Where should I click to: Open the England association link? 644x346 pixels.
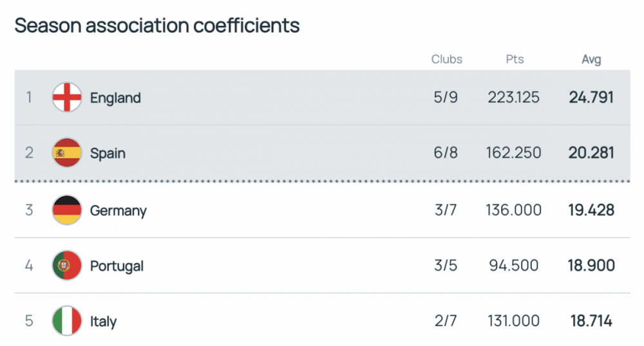point(115,98)
